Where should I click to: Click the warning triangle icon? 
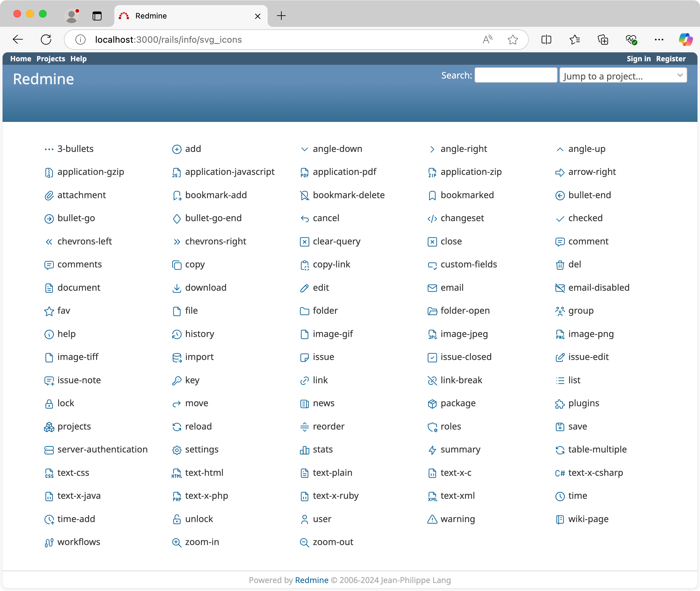pyautogui.click(x=432, y=519)
